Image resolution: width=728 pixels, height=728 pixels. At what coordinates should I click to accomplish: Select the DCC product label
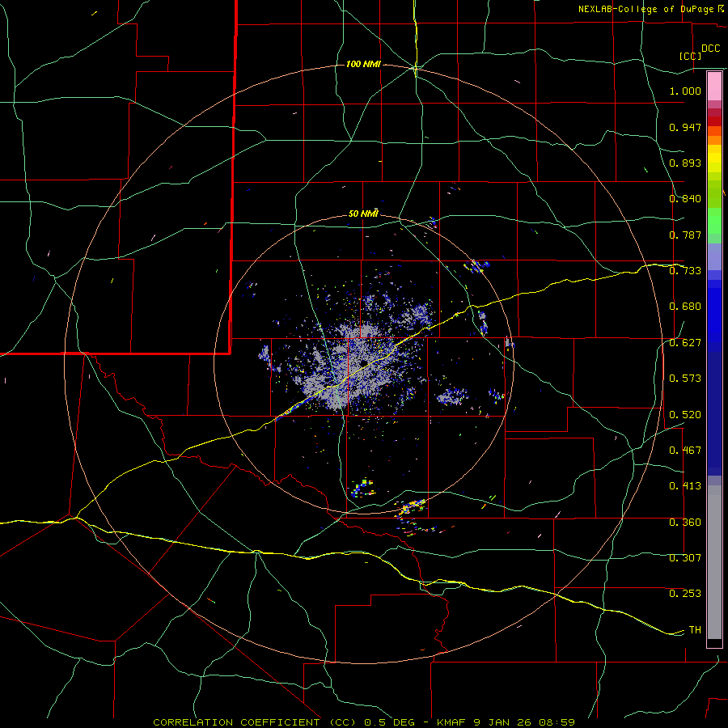(710, 49)
